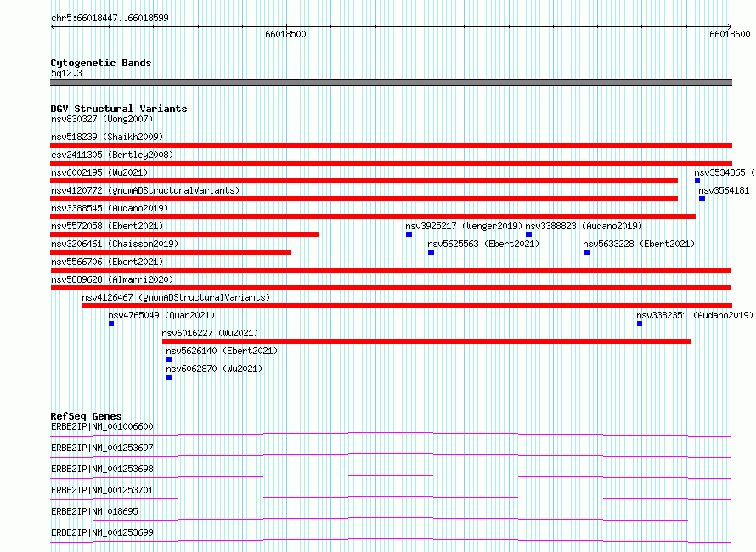This screenshot has height=552, width=756.
Task: Open variant nsv5625563 (Ebert2021)
Action: coord(483,244)
